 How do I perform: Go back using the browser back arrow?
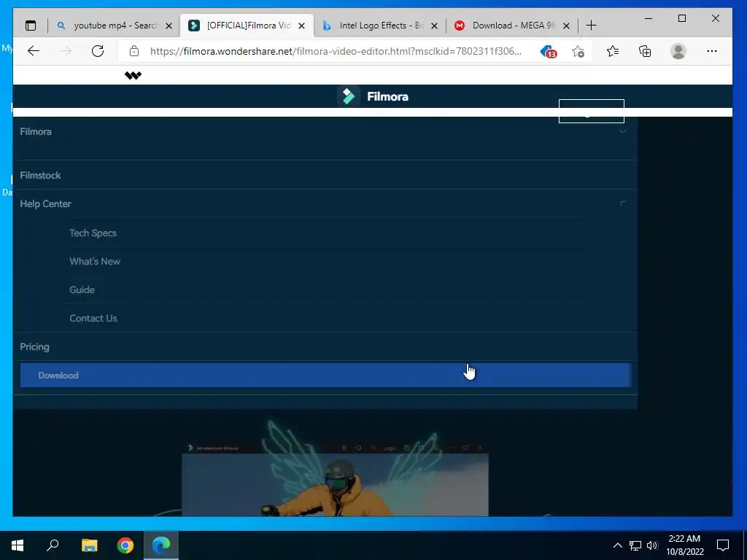click(34, 51)
